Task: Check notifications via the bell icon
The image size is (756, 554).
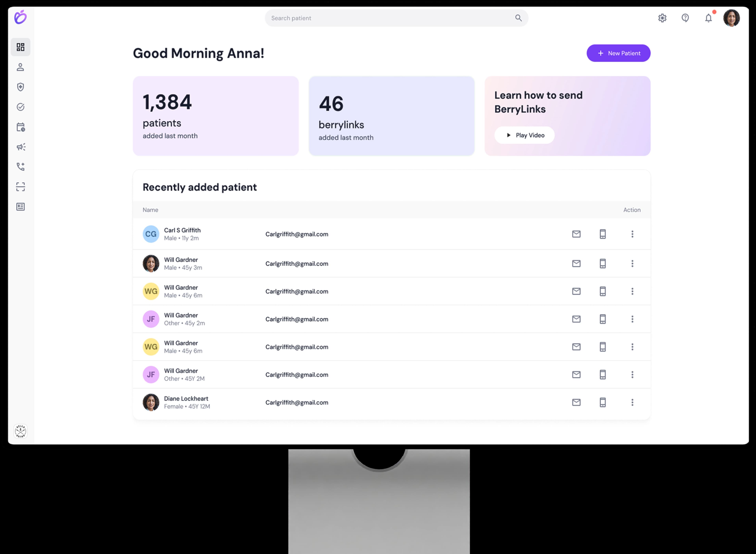Action: click(708, 18)
